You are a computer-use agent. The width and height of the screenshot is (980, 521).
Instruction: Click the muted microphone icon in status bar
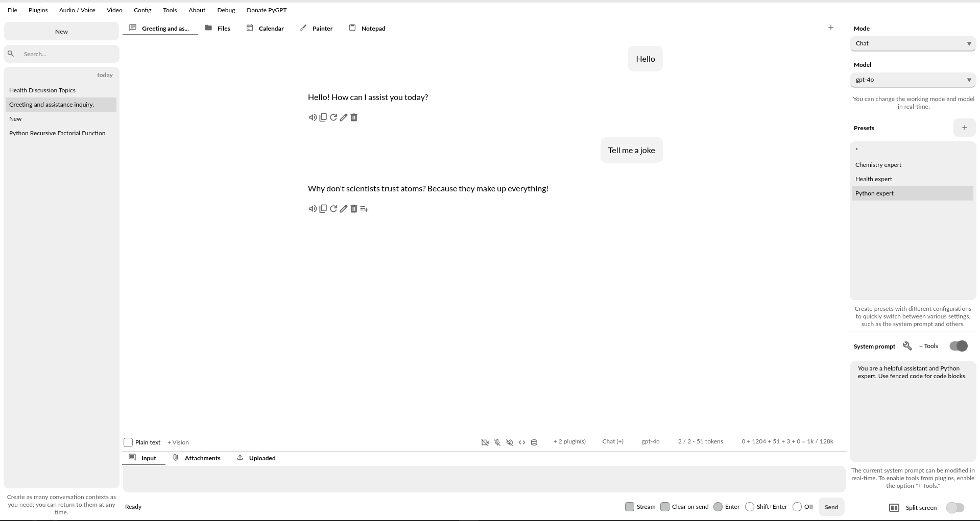coord(497,442)
